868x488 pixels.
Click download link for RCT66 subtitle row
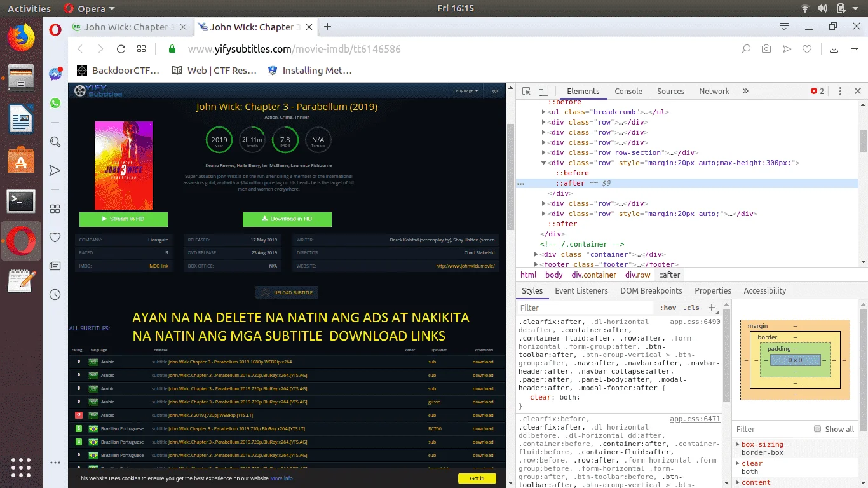click(x=483, y=428)
